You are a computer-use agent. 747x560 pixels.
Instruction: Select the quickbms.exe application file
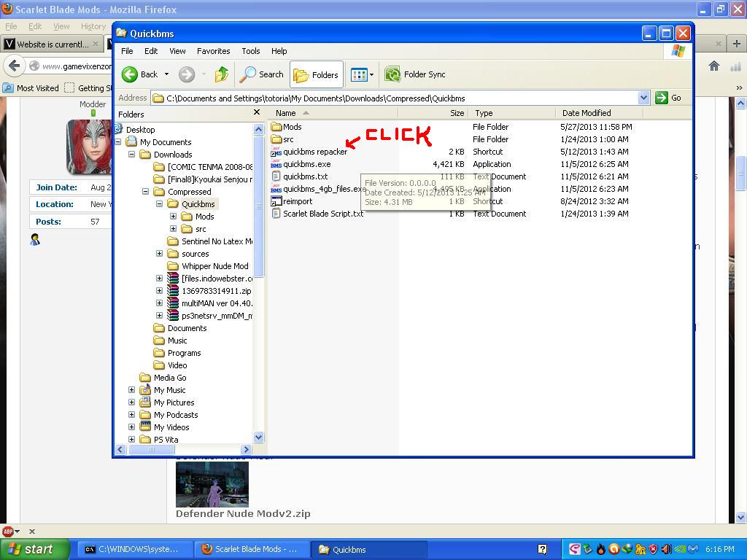306,164
